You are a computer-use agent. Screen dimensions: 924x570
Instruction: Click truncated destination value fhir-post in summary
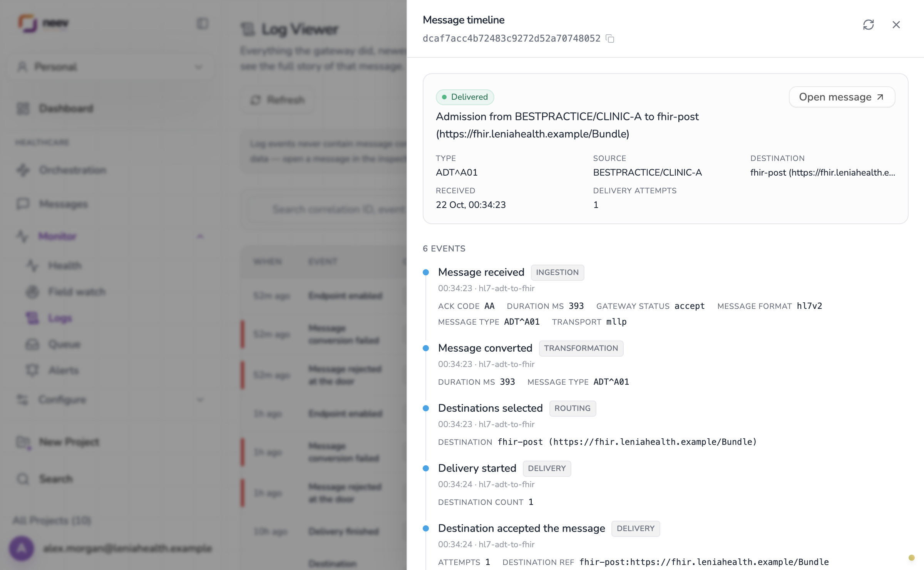823,173
